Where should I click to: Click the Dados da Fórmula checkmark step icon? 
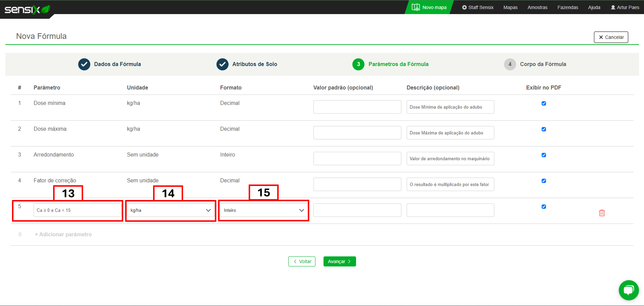[x=84, y=64]
